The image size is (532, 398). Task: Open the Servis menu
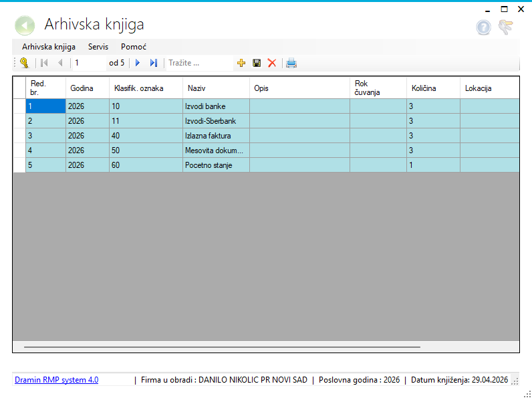click(x=98, y=47)
